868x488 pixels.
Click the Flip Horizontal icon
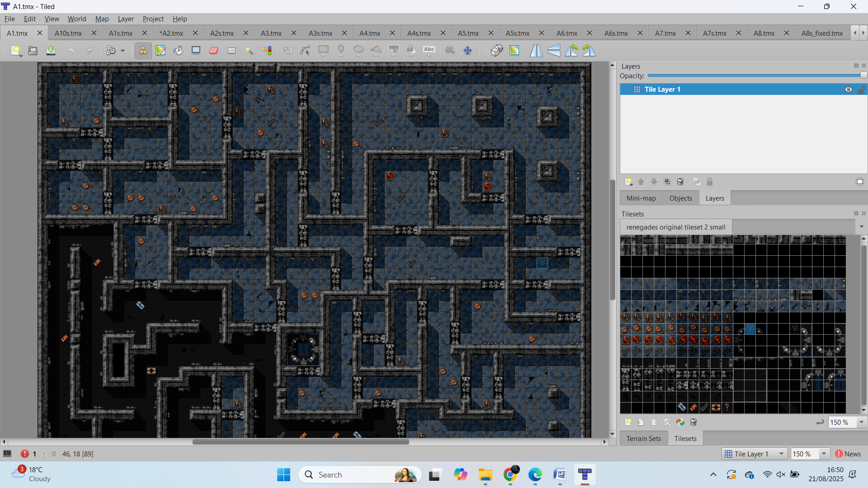(536, 51)
